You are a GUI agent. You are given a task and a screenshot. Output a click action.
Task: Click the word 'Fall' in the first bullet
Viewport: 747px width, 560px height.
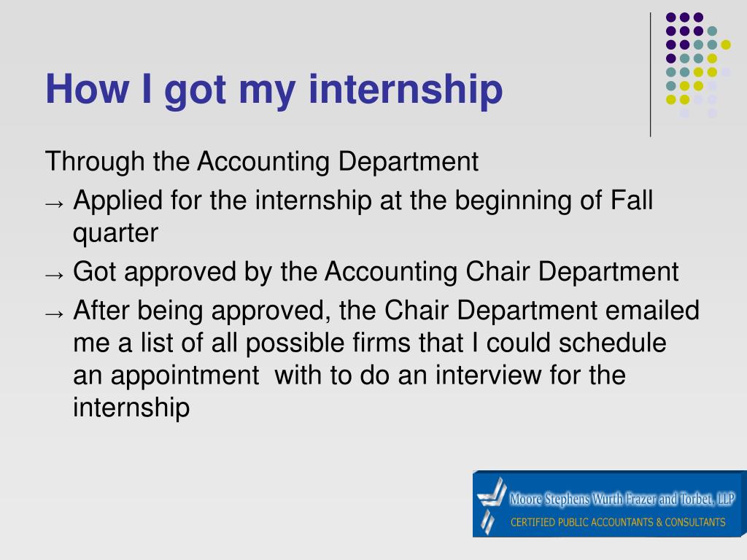632,200
